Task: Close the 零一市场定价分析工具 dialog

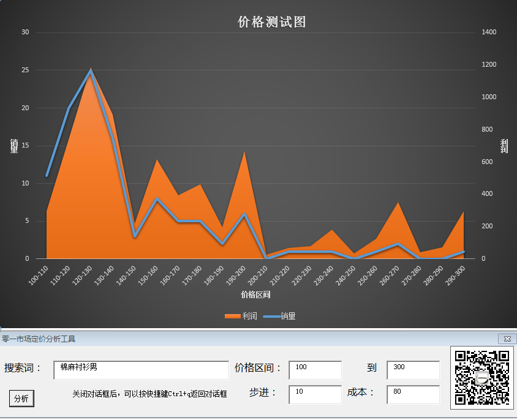Action: [507, 339]
